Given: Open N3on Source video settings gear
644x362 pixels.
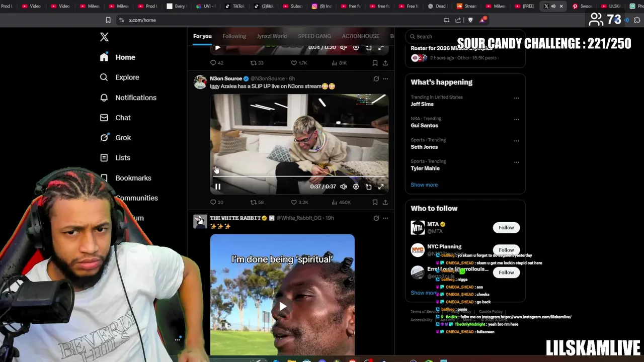Looking at the screenshot, I should tap(356, 187).
